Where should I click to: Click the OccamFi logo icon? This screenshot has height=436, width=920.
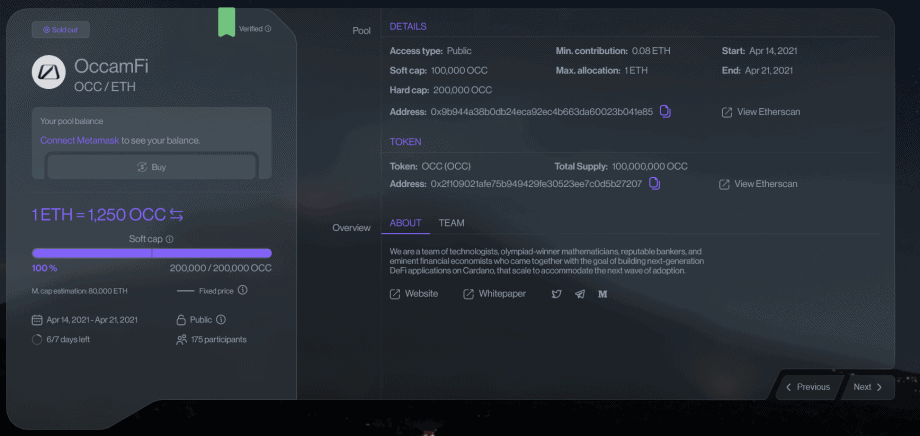coord(48,72)
